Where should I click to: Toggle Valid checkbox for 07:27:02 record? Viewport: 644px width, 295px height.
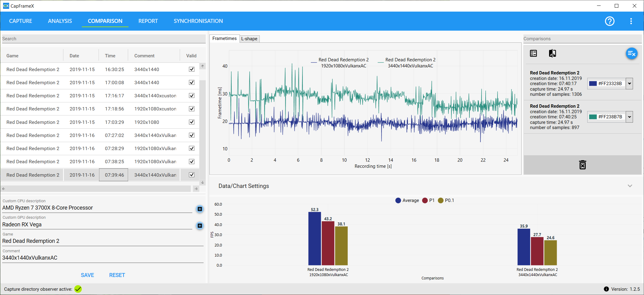pos(191,135)
